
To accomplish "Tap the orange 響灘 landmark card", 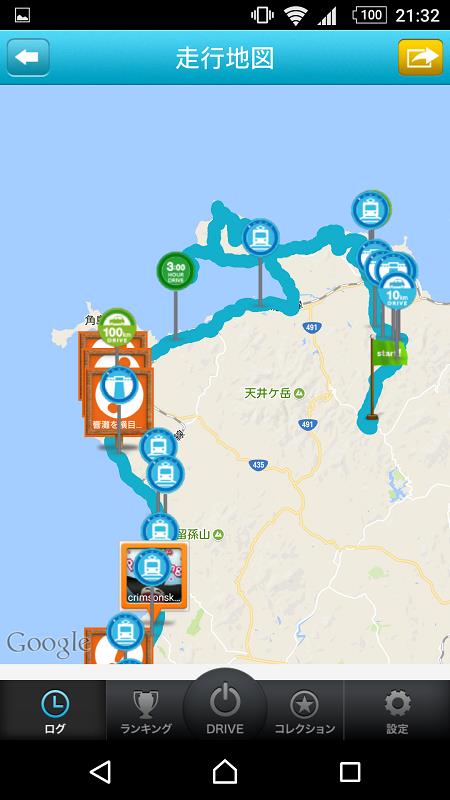I will click(x=119, y=403).
